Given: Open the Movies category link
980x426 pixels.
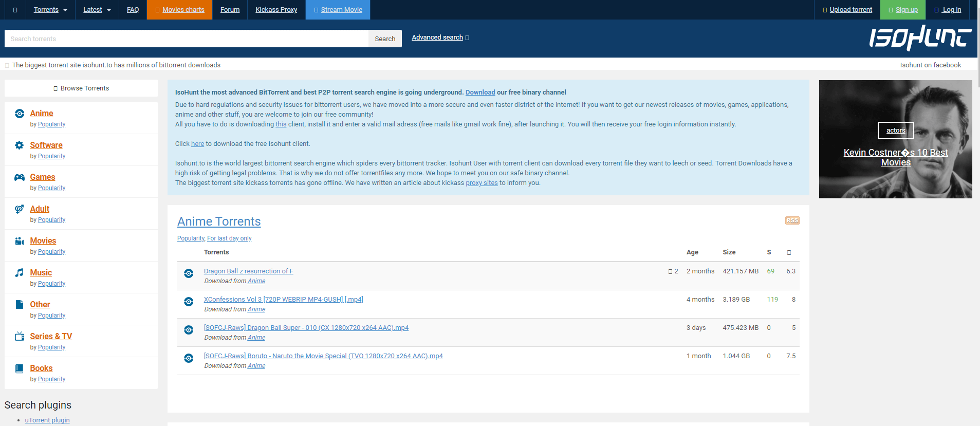Looking at the screenshot, I should (x=43, y=240).
